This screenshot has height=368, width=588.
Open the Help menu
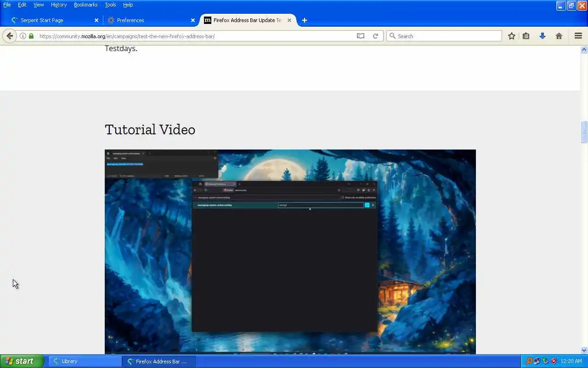point(128,5)
